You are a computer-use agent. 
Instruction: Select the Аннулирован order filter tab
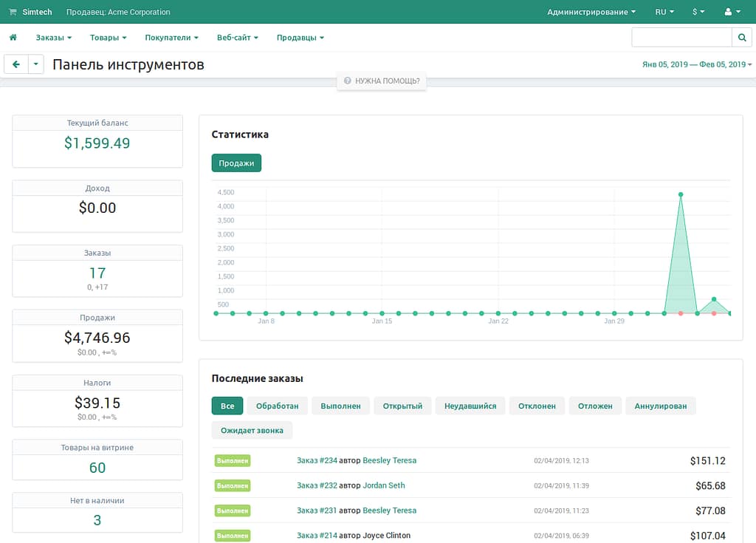click(x=660, y=406)
